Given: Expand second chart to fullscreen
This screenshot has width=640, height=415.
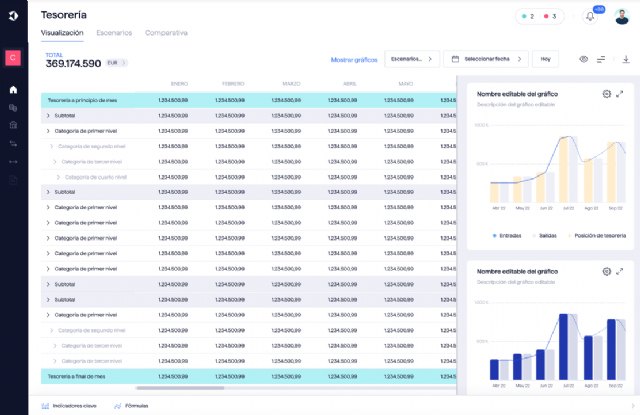Looking at the screenshot, I should point(620,271).
